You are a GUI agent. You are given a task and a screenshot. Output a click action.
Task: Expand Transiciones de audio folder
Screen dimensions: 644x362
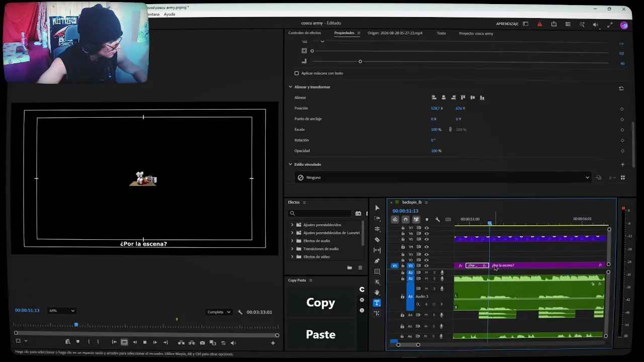292,249
